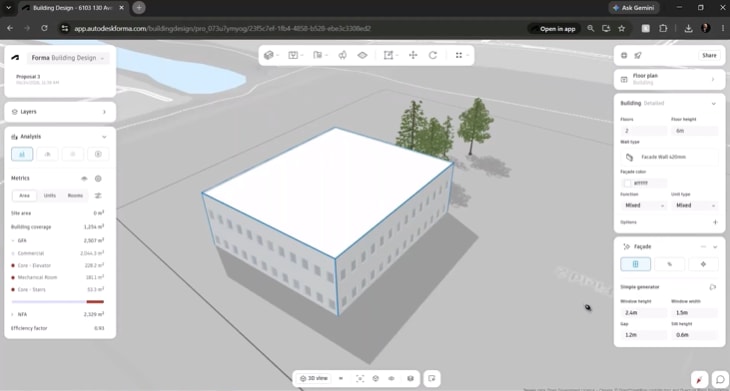Add an option with the plus button

coord(715,222)
